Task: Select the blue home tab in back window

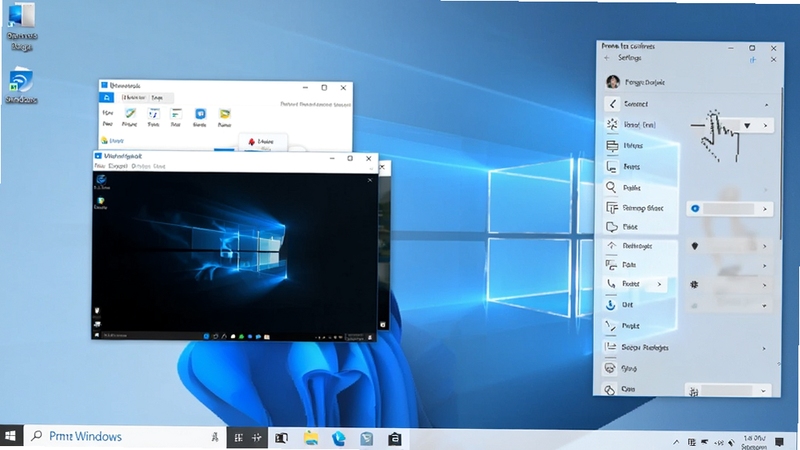Action: tap(107, 97)
